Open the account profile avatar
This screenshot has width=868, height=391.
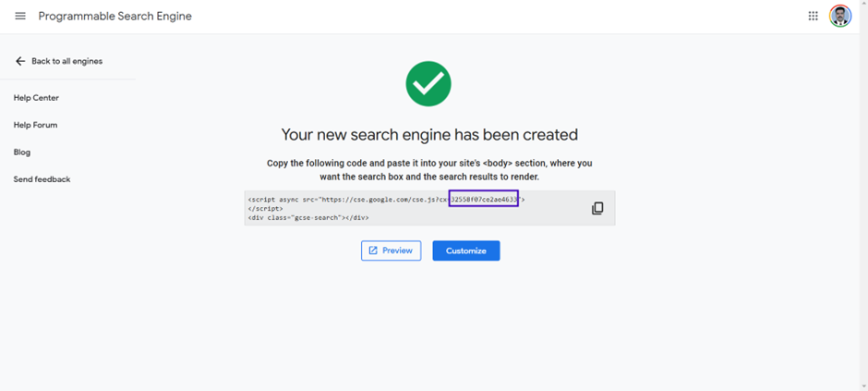click(839, 16)
